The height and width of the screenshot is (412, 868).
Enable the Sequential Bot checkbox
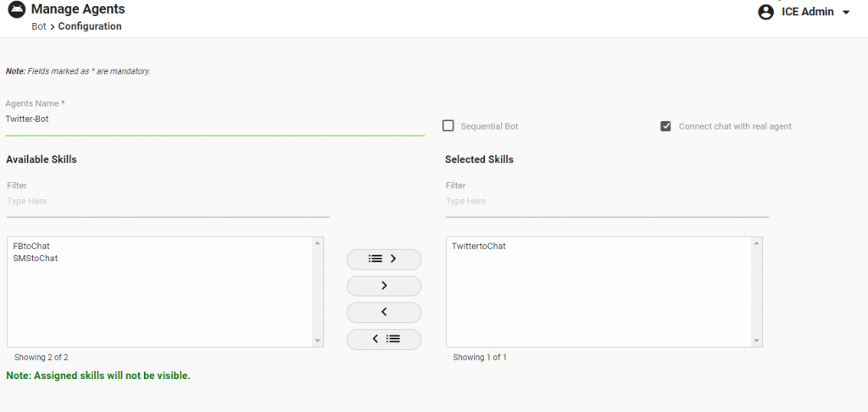click(x=448, y=126)
